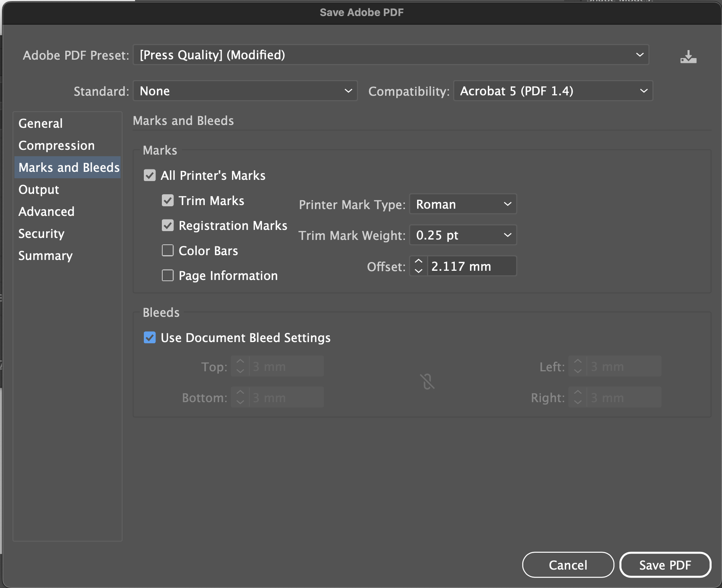Click the broken chain link icon in Bleeds
Viewport: 722px width, 588px height.
click(427, 381)
